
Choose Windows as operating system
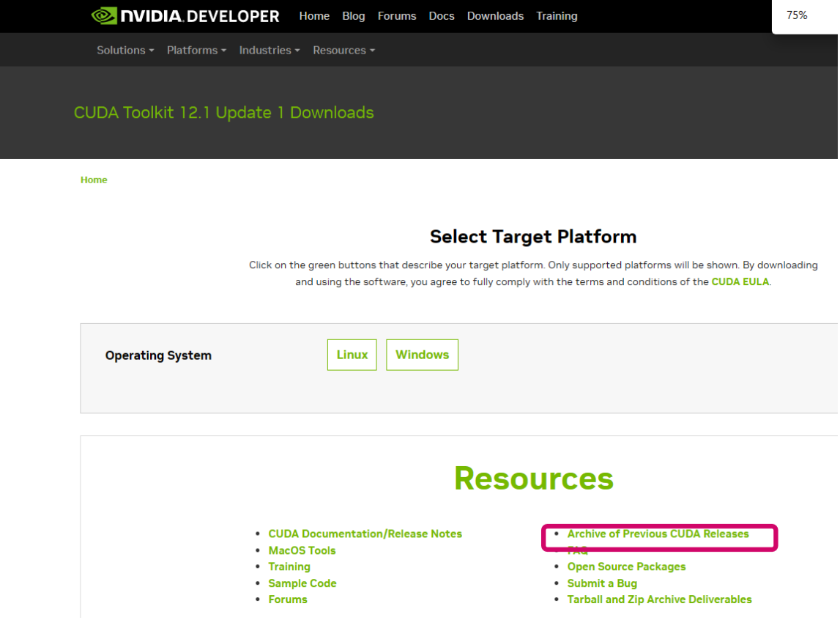pyautogui.click(x=422, y=355)
